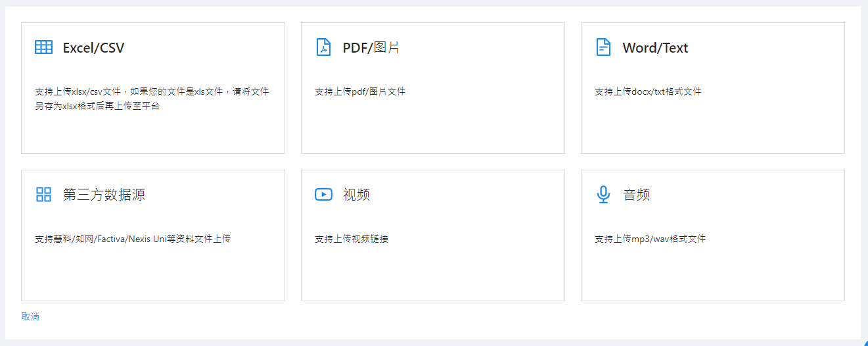Click the Word/Text document icon
Screen dimensions: 868x346
pyautogui.click(x=603, y=47)
